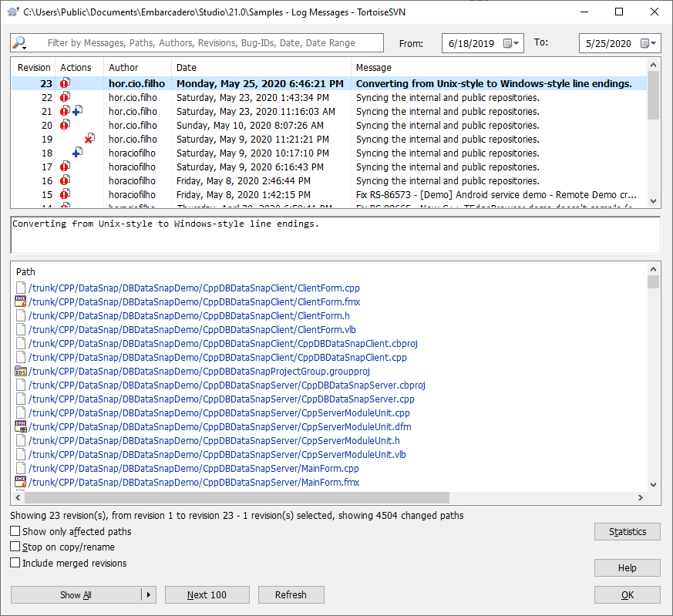Expand the Show All button dropdown arrow
The height and width of the screenshot is (616, 673).
(x=149, y=594)
